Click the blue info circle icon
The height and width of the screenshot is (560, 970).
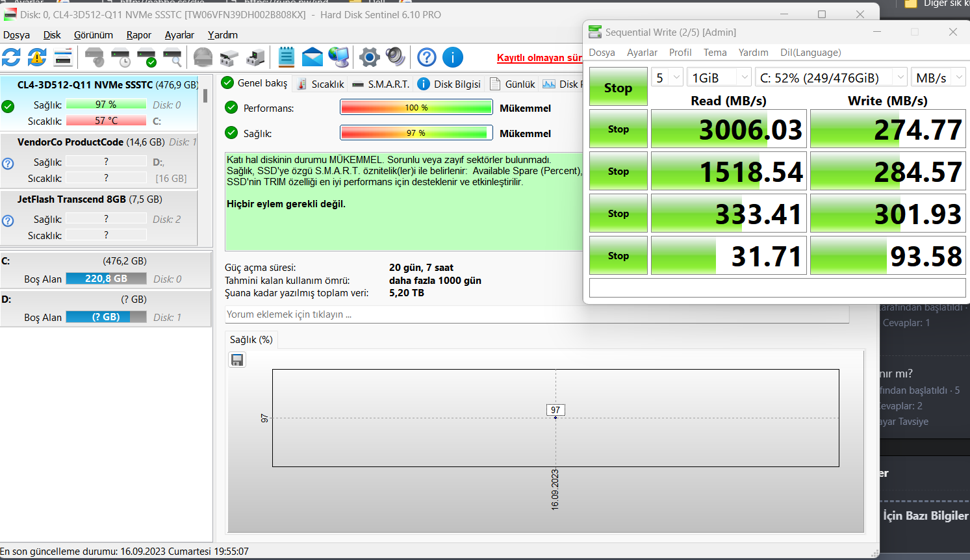click(453, 57)
